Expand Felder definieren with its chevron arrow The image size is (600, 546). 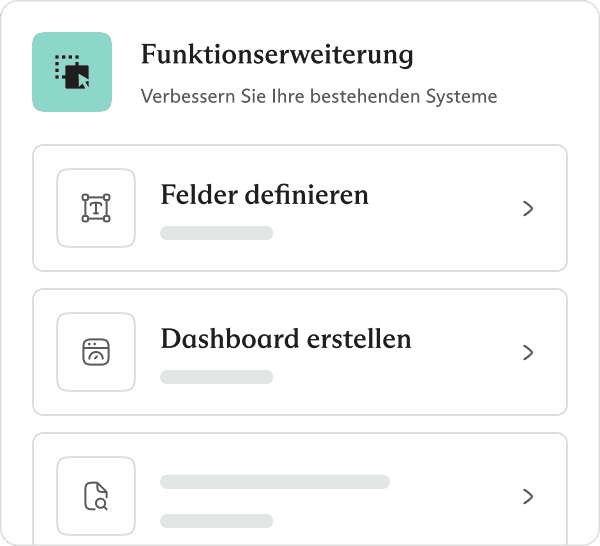[529, 208]
